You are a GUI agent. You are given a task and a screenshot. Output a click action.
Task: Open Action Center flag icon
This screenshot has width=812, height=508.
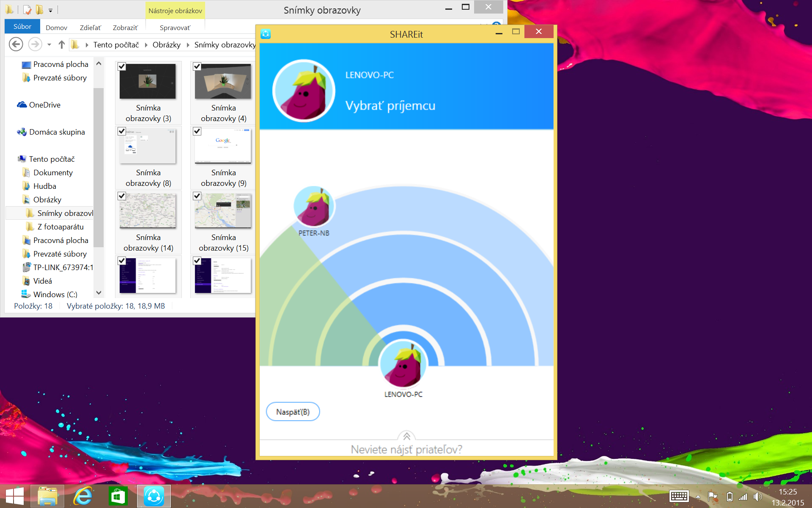pos(713,497)
